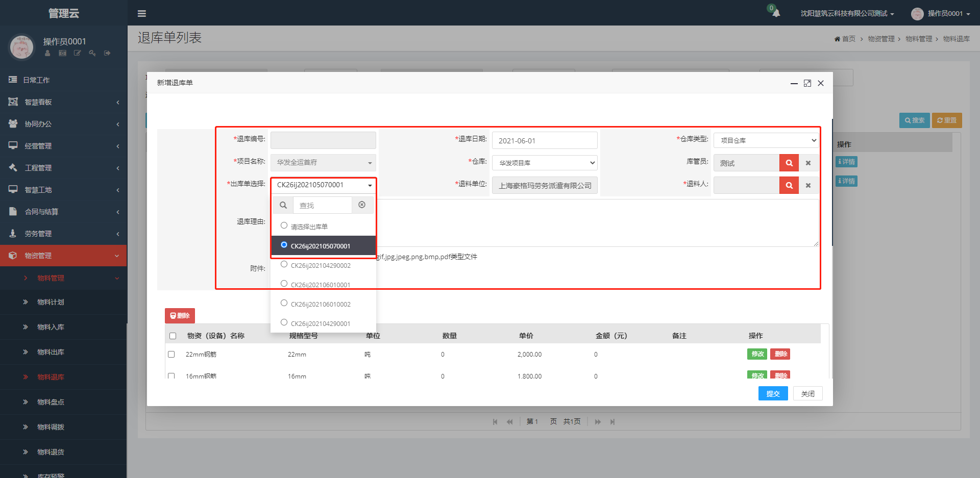Open 物料退货 in the sidebar
The image size is (980, 478).
pos(63,452)
